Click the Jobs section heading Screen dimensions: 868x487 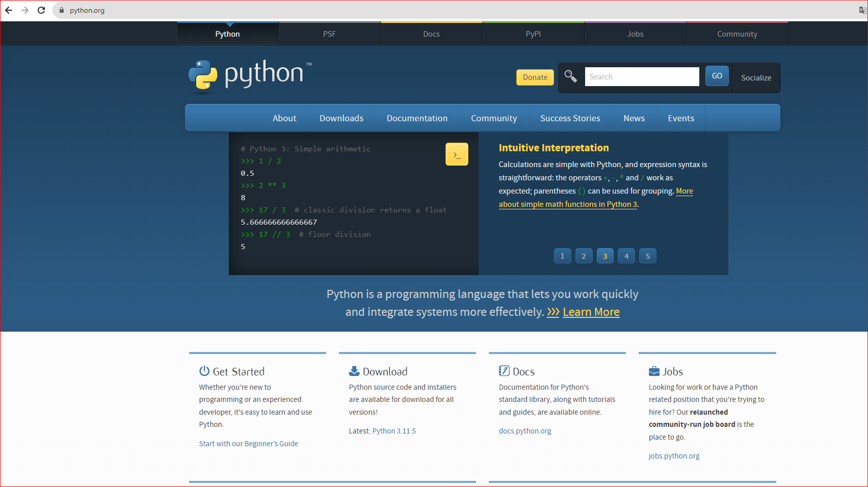click(x=673, y=371)
